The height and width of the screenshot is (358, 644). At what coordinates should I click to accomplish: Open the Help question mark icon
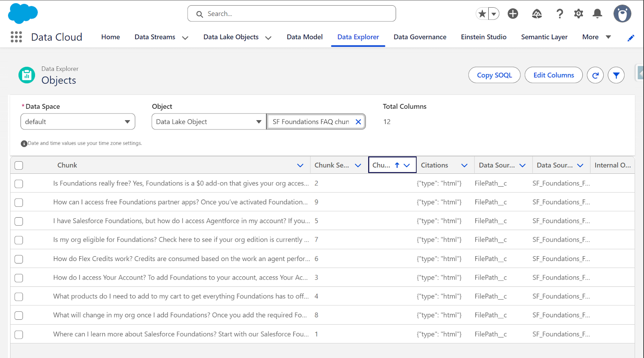pyautogui.click(x=559, y=14)
